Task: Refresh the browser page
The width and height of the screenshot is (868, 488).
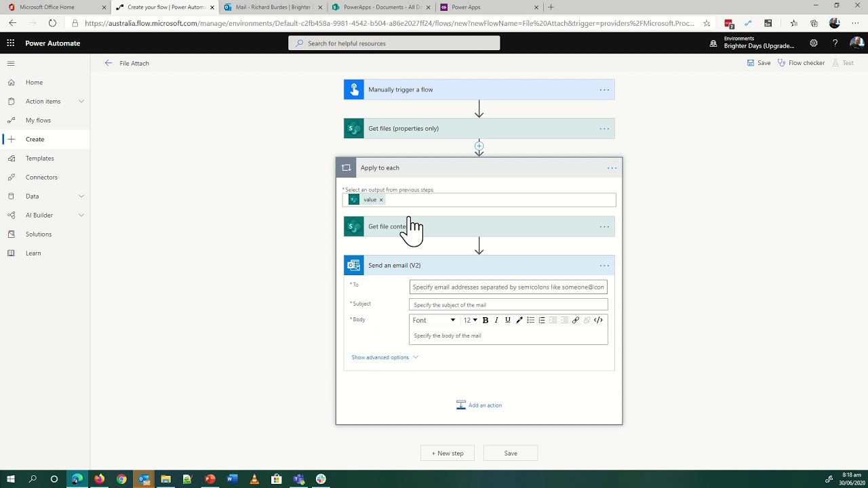Action: coord(52,23)
